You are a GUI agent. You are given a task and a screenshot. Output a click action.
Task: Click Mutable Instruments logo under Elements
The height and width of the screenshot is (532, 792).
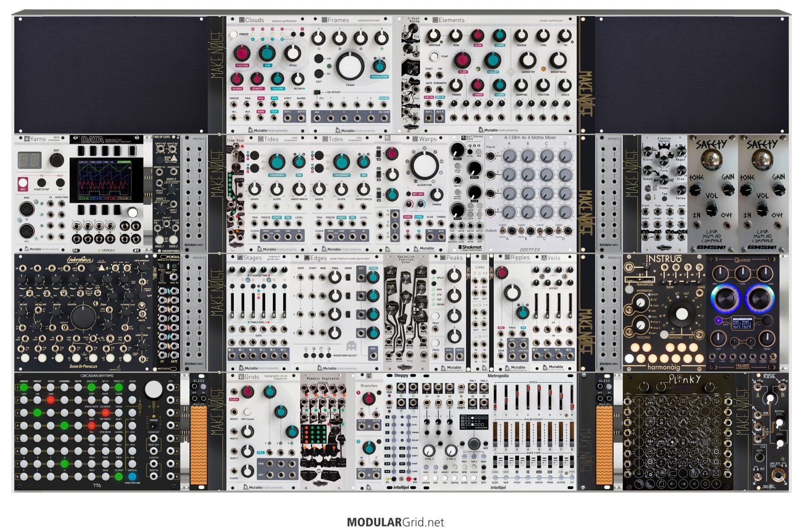pyautogui.click(x=498, y=130)
